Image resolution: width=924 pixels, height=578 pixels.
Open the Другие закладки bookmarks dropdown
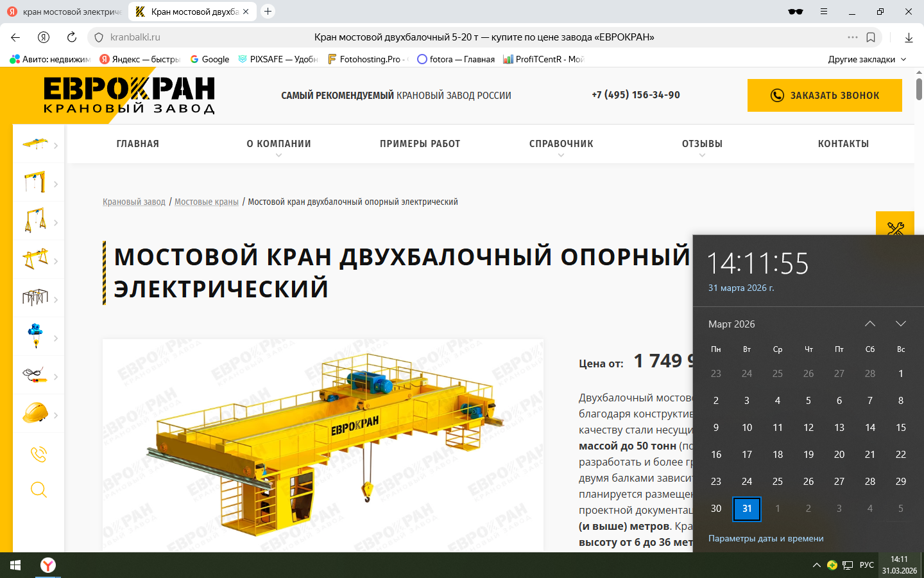pos(867,59)
